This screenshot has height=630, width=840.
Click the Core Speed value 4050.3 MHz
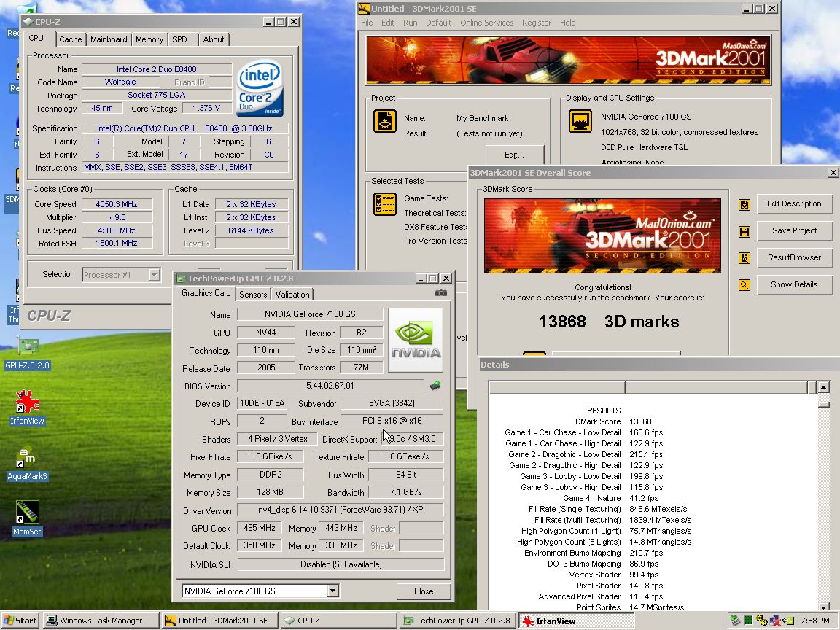click(x=116, y=204)
